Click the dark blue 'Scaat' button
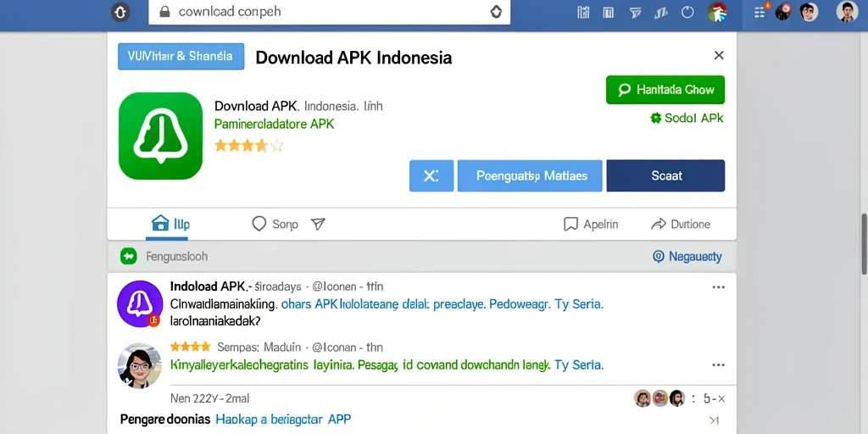Viewport: 868px width, 434px height. 665,176
